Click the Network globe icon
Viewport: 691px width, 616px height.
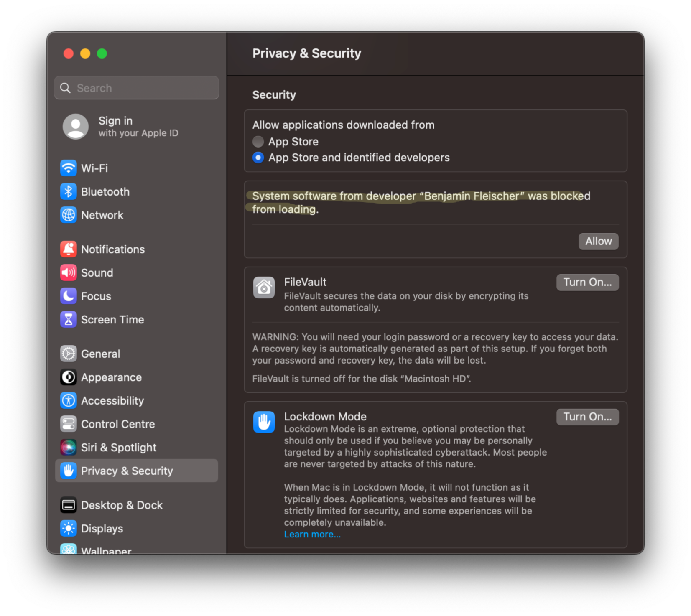pyautogui.click(x=68, y=215)
